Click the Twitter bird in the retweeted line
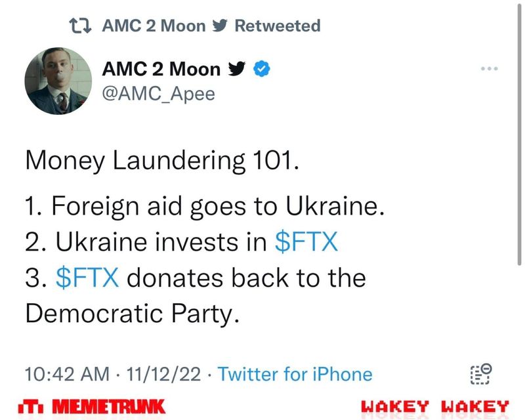This screenshot has width=525, height=420. [x=220, y=26]
